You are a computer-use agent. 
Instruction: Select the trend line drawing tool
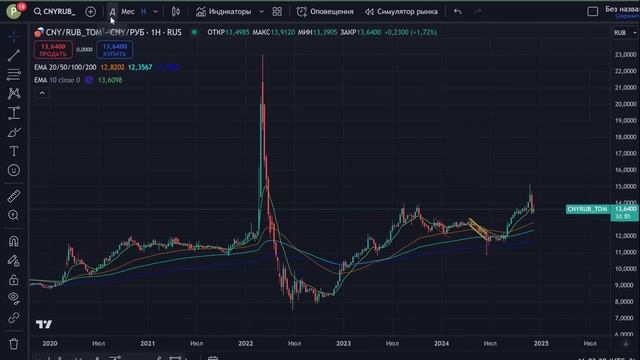tap(14, 56)
